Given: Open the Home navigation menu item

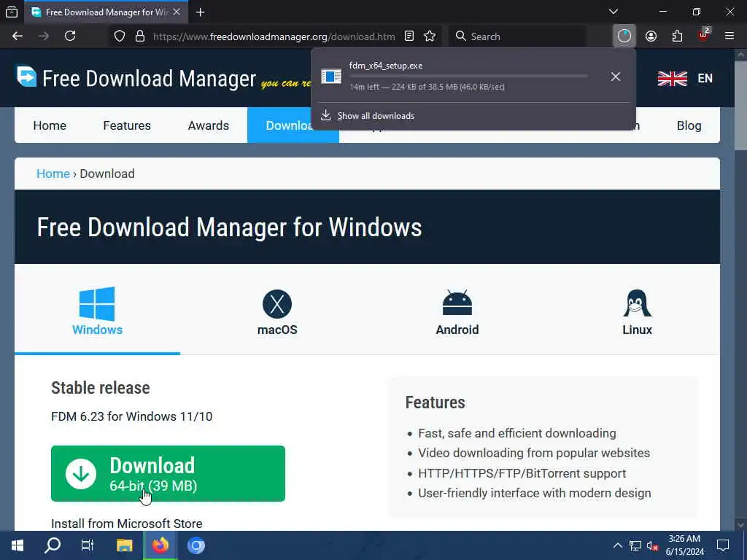Looking at the screenshot, I should point(50,125).
